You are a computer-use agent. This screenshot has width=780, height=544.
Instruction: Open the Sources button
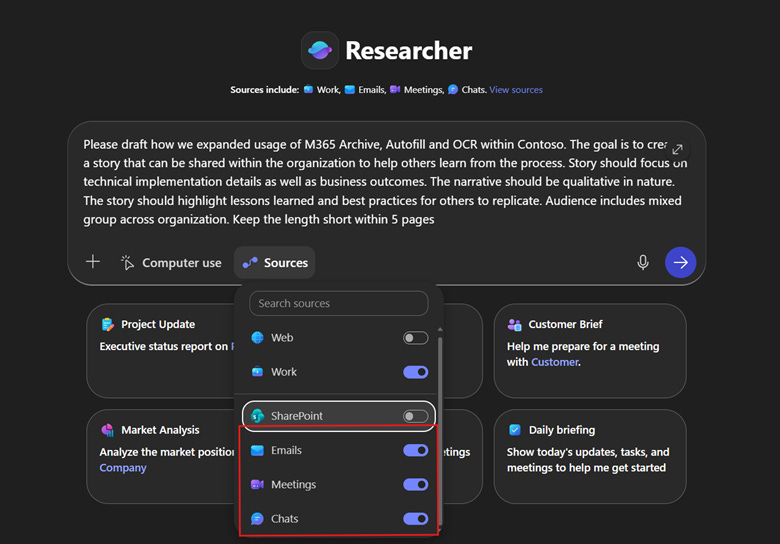pos(275,263)
